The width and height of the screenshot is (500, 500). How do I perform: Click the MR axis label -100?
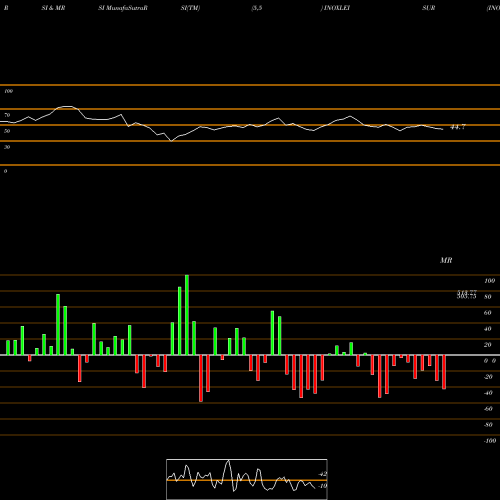[x=490, y=441]
